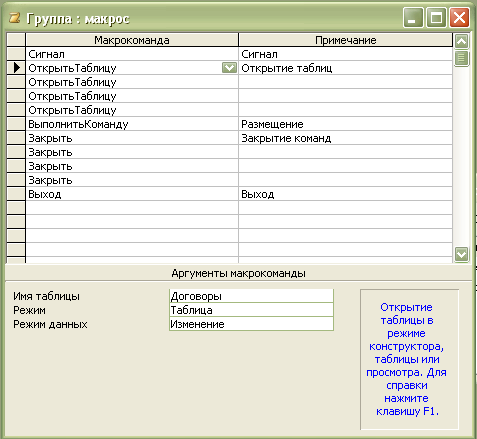477x439 pixels.
Task: Click the scrollbar down arrow
Action: point(461,254)
